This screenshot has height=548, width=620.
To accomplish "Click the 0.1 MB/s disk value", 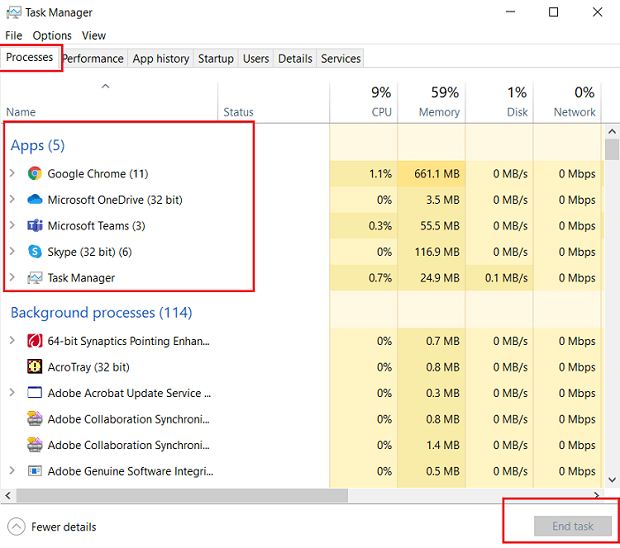I will [507, 278].
